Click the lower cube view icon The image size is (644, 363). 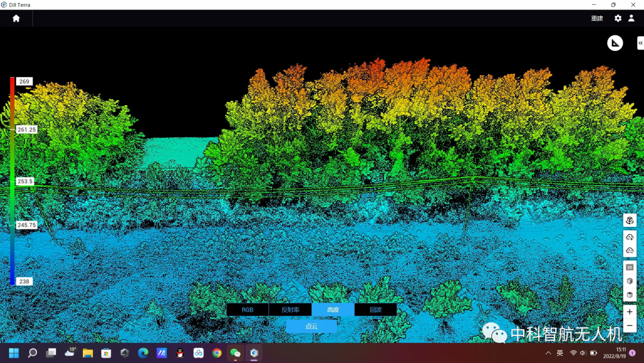[x=630, y=295]
